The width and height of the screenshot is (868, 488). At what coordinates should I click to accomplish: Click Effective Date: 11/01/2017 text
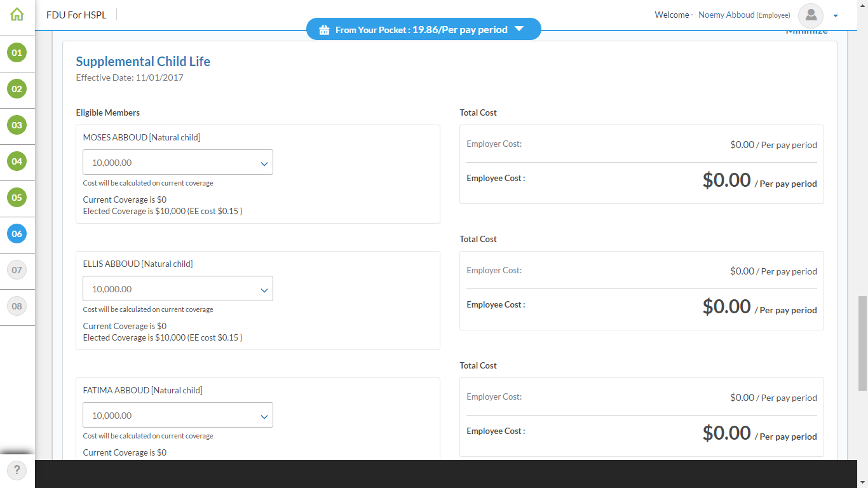tap(130, 78)
